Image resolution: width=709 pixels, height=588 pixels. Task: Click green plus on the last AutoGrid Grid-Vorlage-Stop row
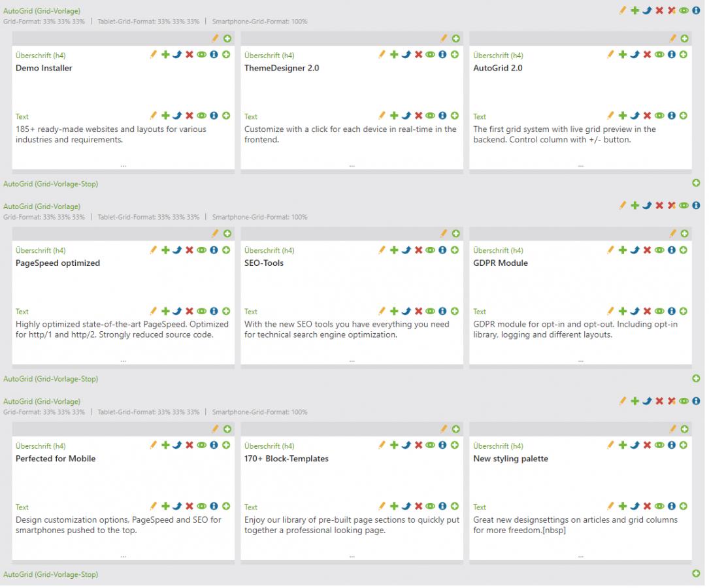[x=696, y=574]
